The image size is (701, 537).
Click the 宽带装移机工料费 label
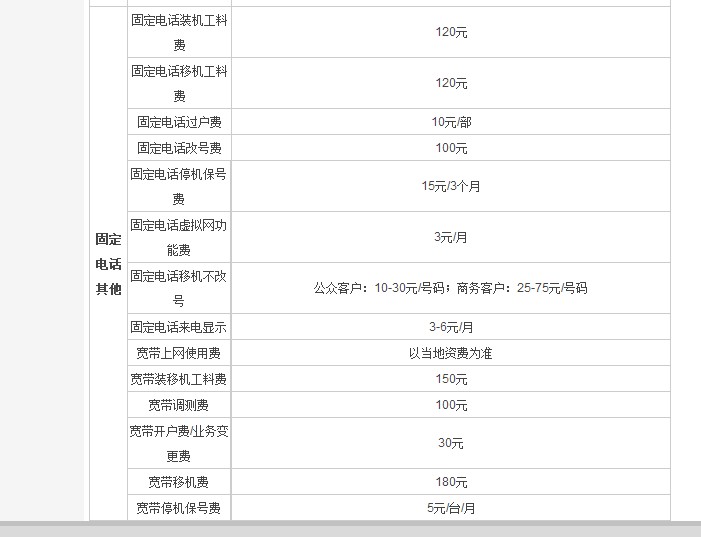click(178, 379)
